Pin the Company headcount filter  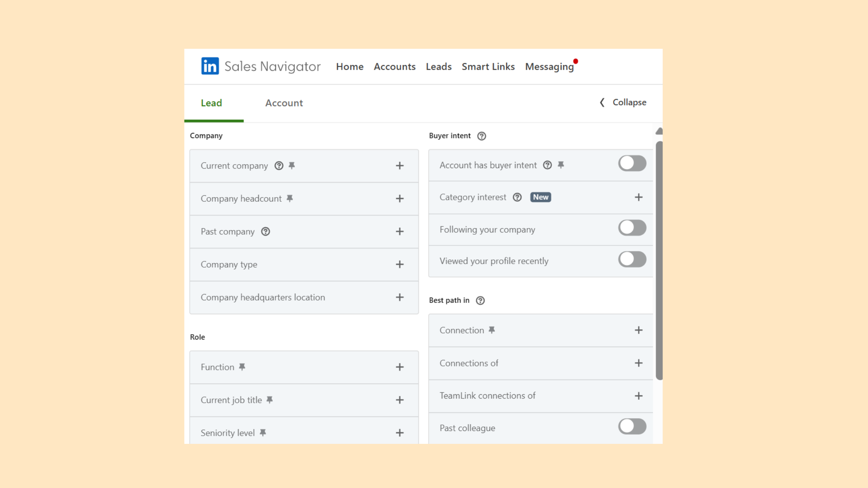tap(290, 198)
